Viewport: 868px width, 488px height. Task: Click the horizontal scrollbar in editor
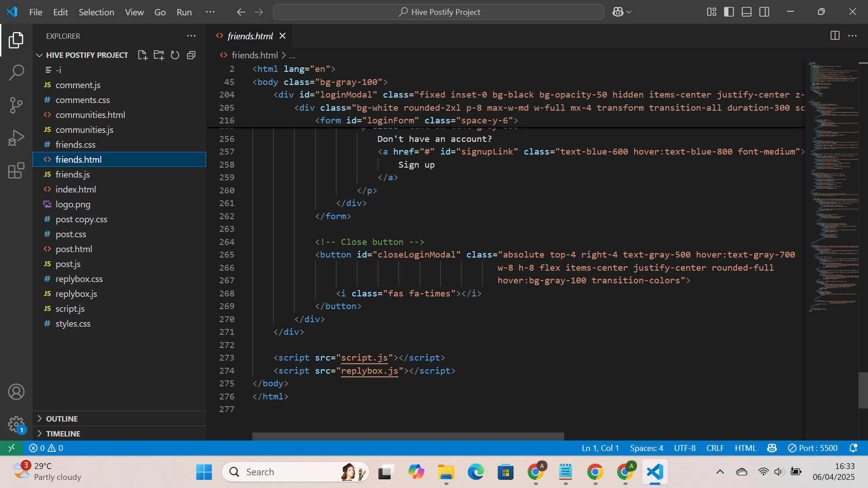408,436
